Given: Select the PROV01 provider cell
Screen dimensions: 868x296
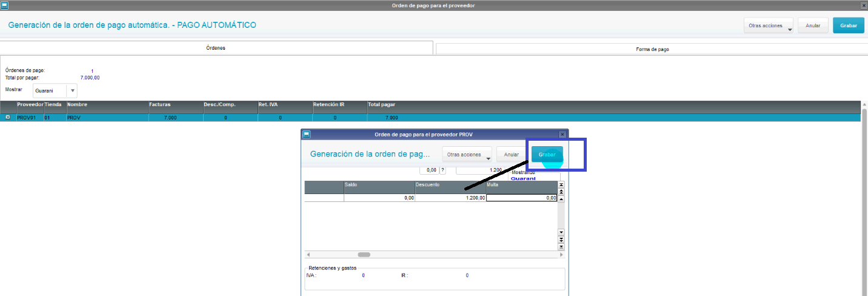Looking at the screenshot, I should coord(30,118).
